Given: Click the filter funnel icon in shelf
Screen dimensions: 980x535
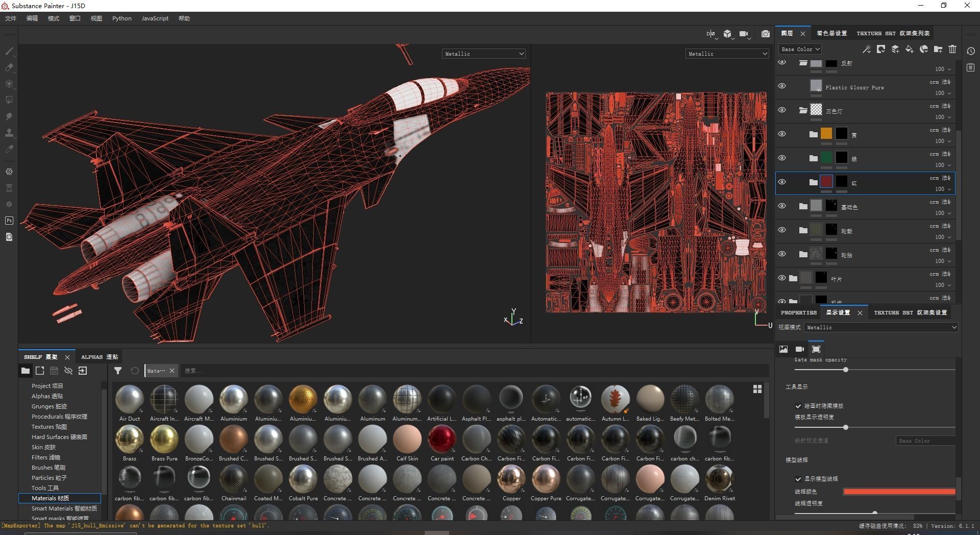Looking at the screenshot, I should (x=118, y=371).
